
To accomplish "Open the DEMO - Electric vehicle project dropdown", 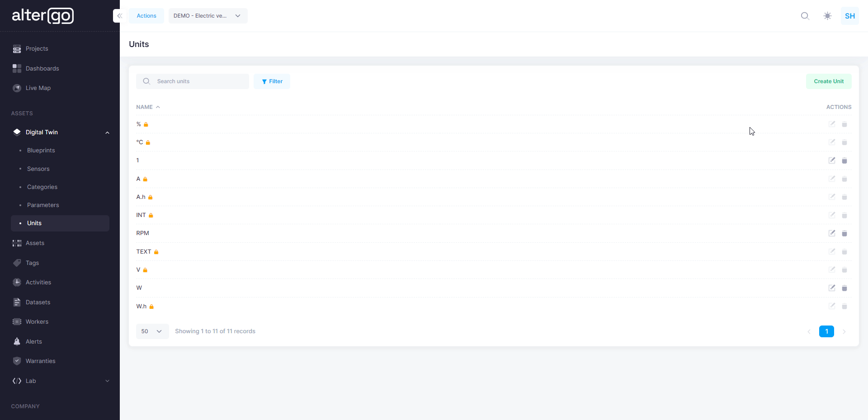I will (208, 15).
